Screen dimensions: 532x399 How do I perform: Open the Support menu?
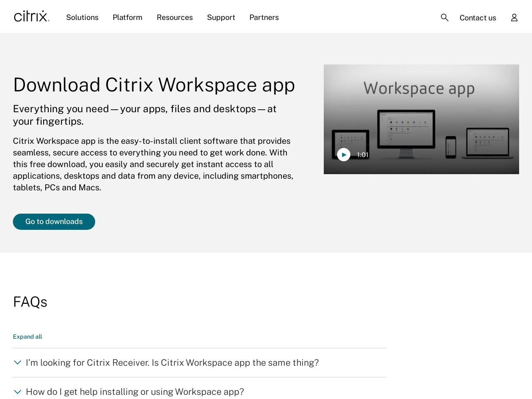click(x=221, y=17)
